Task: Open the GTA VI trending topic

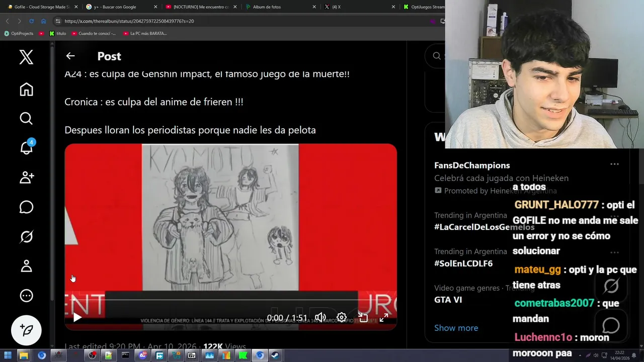Action: 448,300
